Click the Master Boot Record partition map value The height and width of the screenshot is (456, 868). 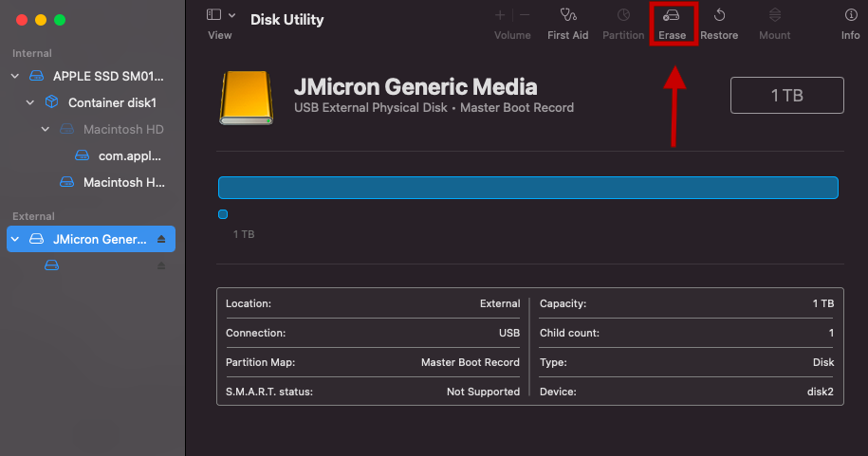pyautogui.click(x=471, y=362)
